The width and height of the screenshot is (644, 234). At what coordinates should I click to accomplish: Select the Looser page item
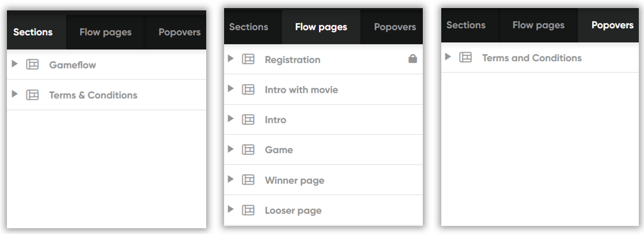[x=323, y=210]
